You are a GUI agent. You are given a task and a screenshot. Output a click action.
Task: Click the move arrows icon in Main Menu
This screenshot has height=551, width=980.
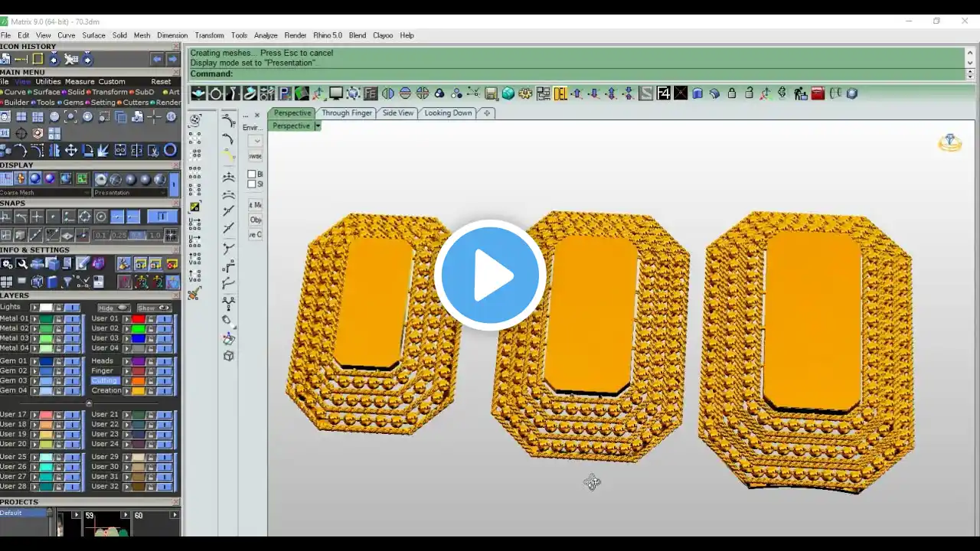tap(70, 151)
